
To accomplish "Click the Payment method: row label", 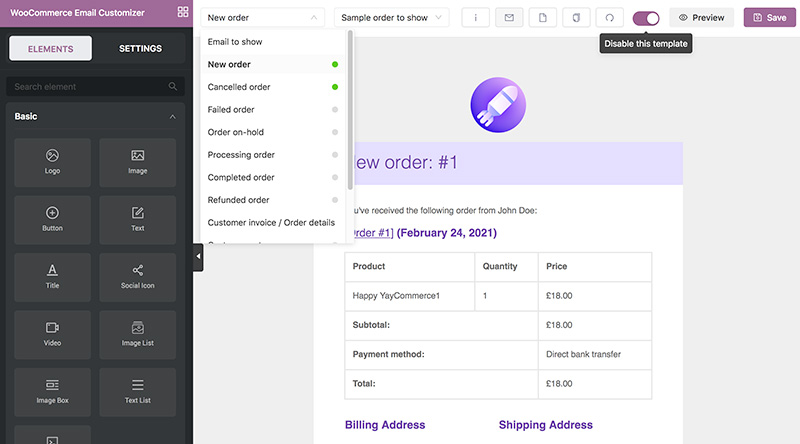I will point(388,354).
